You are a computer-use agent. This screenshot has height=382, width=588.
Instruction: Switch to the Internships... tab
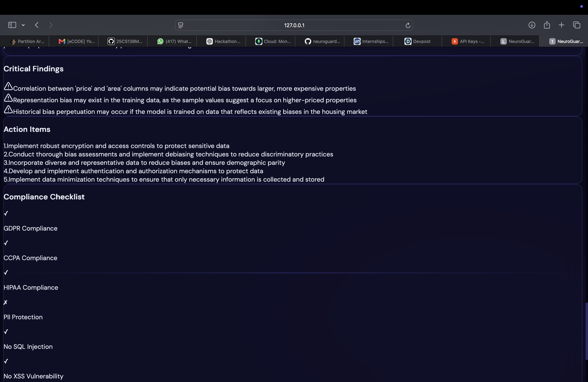369,42
